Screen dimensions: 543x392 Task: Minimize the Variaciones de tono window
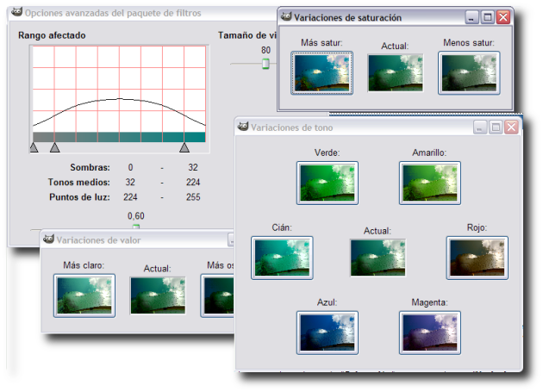pyautogui.click(x=479, y=127)
